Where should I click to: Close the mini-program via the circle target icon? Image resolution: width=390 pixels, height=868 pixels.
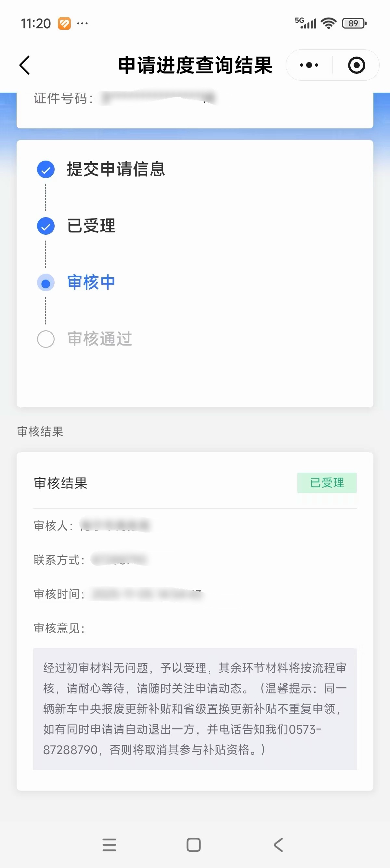click(356, 65)
